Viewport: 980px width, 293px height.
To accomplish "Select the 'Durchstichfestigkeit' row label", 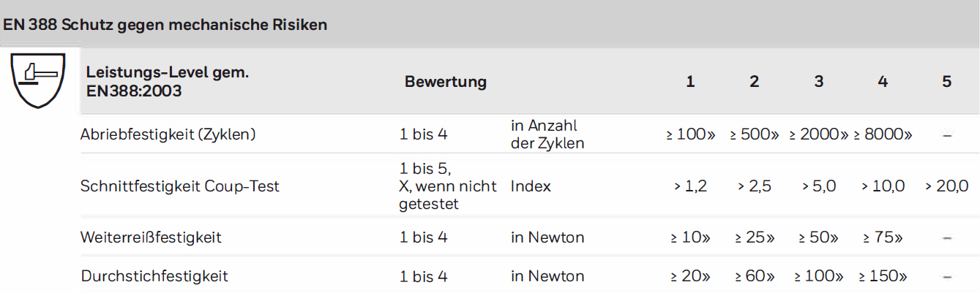I will point(154,276).
